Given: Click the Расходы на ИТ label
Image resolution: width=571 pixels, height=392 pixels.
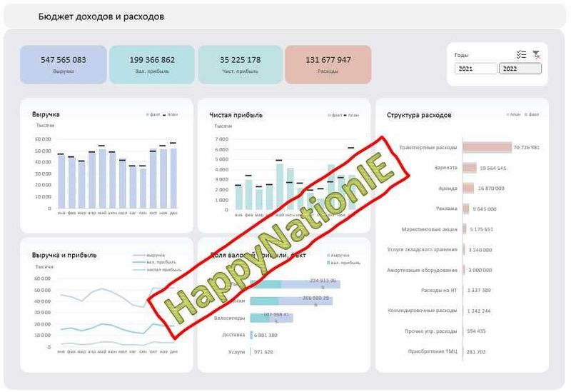Looking at the screenshot, I should [x=439, y=291].
